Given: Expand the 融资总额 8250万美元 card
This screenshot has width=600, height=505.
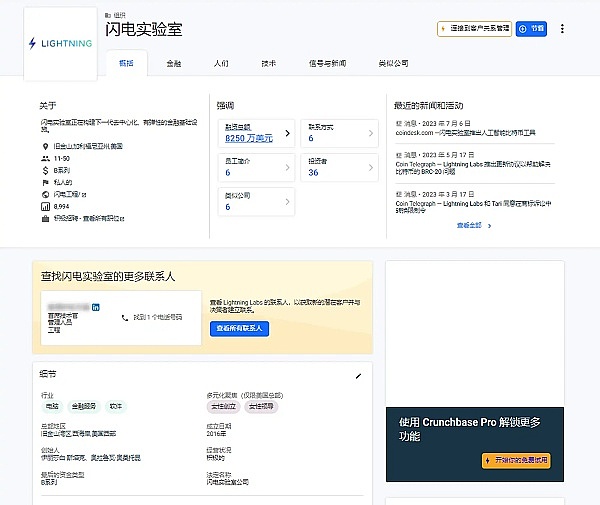Looking at the screenshot, I should 288,133.
